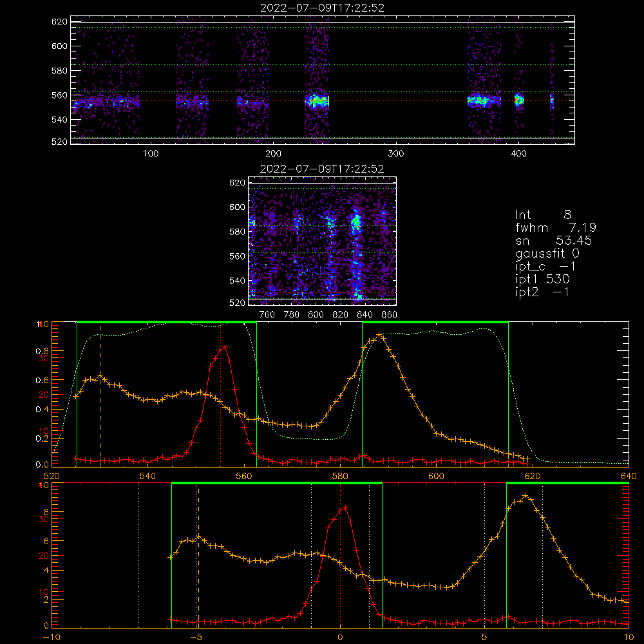Click the brightest emission blob in the wide spectrogram

click(318, 100)
